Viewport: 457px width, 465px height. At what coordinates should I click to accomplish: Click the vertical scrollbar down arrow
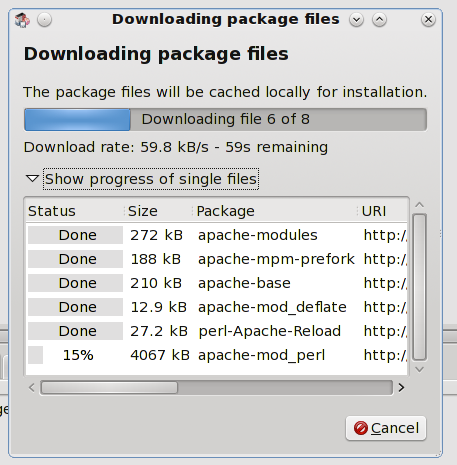pos(420,369)
